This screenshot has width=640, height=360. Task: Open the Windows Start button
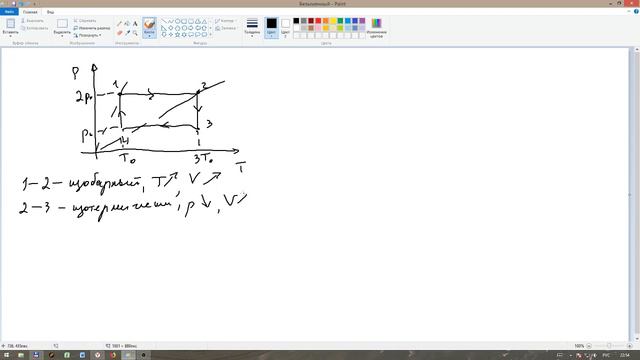[7, 355]
